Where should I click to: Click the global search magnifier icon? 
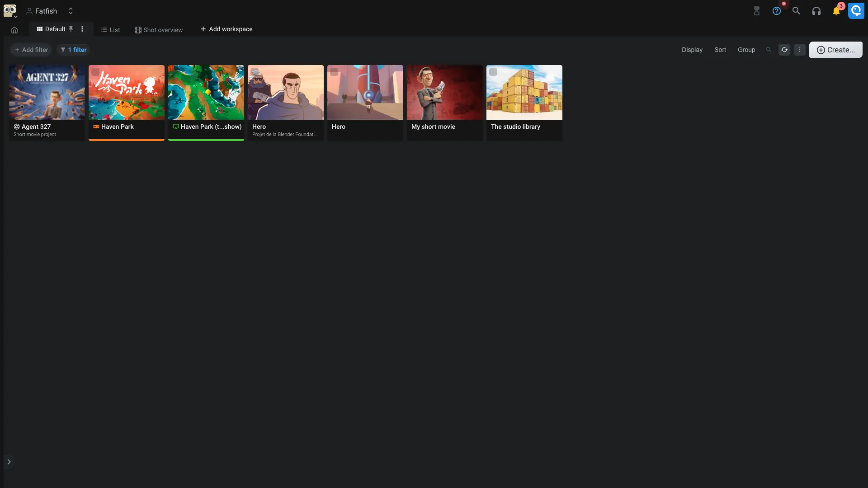(796, 11)
